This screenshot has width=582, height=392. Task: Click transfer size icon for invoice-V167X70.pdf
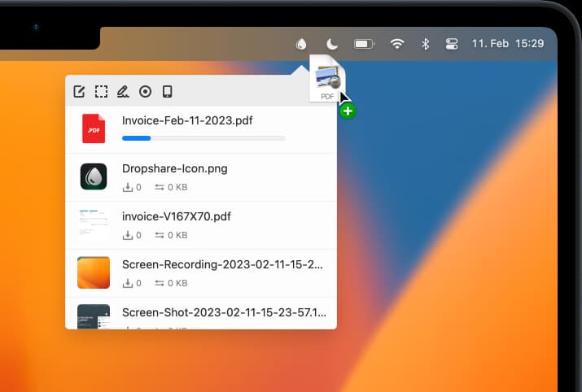pos(160,235)
